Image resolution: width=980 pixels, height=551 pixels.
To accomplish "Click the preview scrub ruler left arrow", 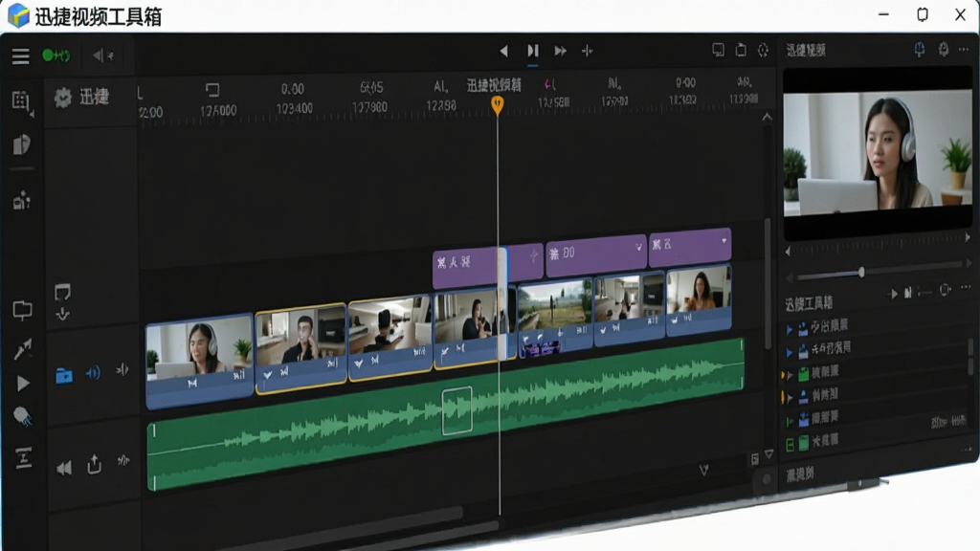I will point(788,252).
